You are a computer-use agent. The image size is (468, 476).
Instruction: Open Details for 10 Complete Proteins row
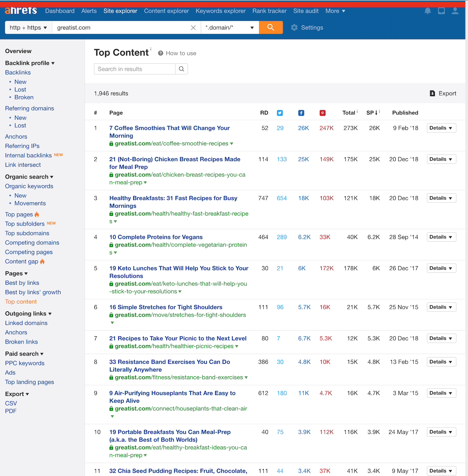441,237
